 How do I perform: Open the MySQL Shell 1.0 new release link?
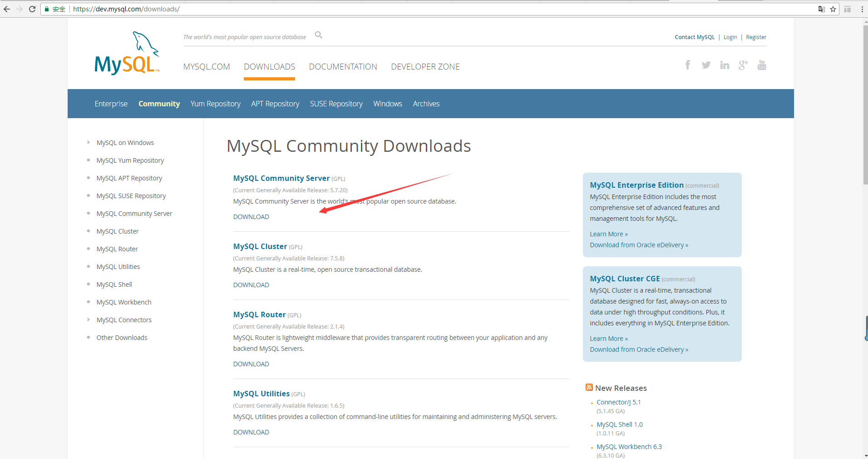pos(620,424)
